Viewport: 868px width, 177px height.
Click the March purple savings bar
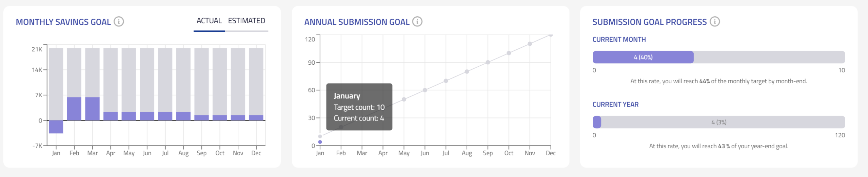coord(92,109)
